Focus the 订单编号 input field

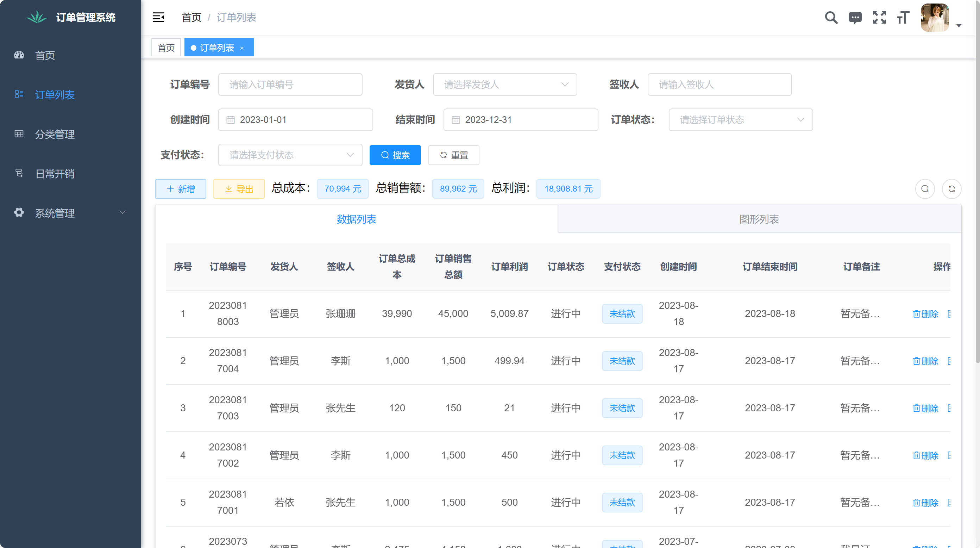[x=290, y=85]
